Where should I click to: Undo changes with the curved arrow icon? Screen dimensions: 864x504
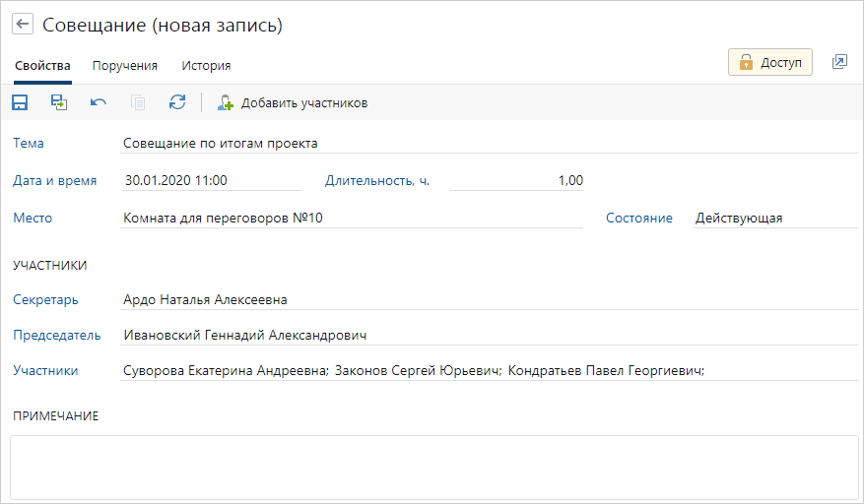tap(99, 102)
